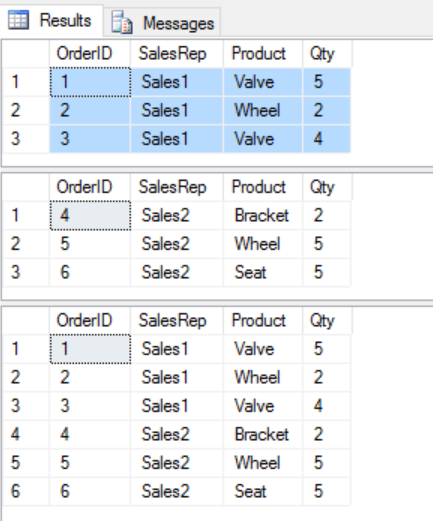Click the Results grid icon

pos(18,20)
